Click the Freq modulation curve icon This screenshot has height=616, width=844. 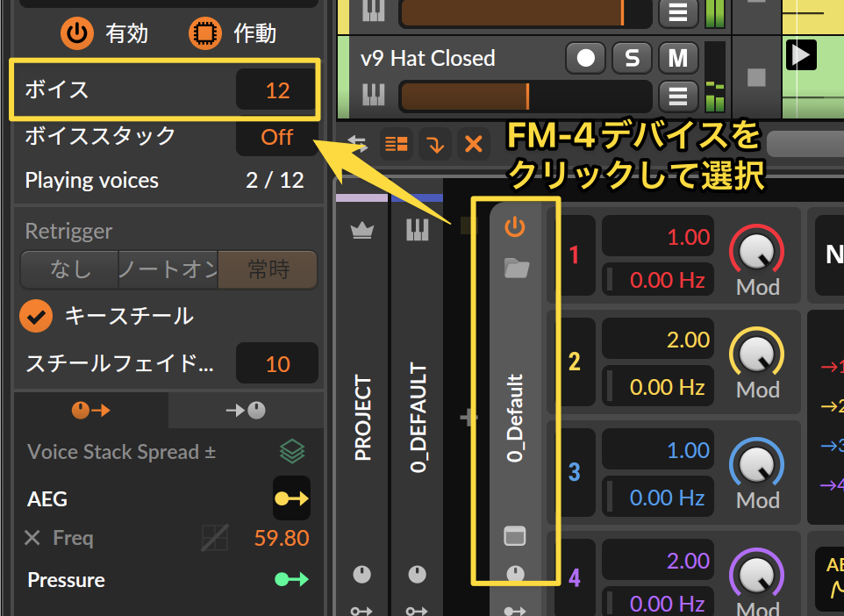[215, 537]
